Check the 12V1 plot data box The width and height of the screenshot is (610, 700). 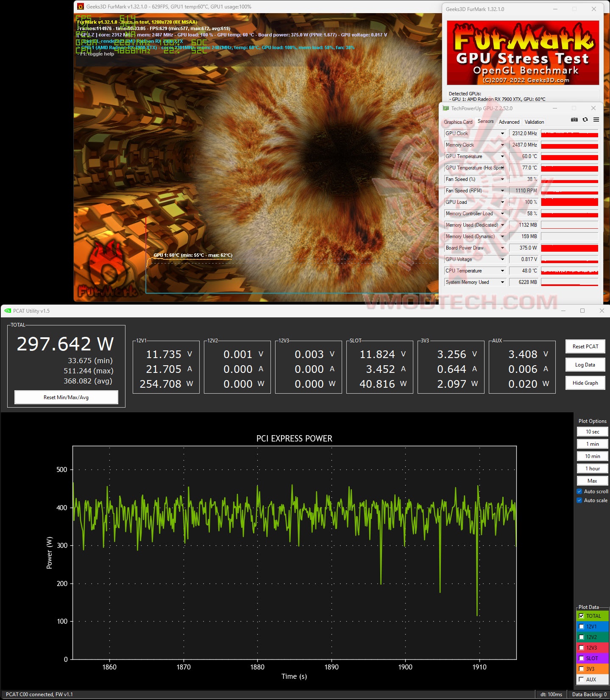(582, 627)
